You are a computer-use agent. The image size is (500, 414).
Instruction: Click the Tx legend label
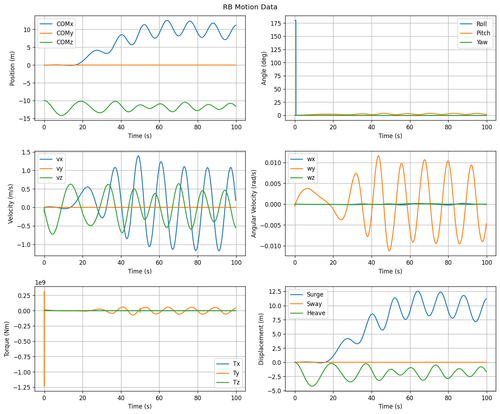[236, 364]
